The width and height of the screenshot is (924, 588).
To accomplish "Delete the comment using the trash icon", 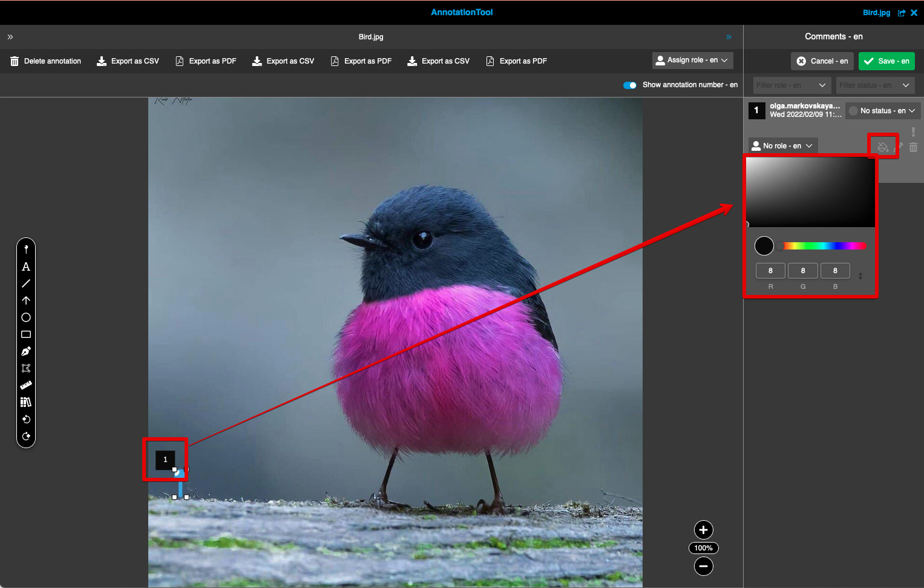I will click(913, 147).
